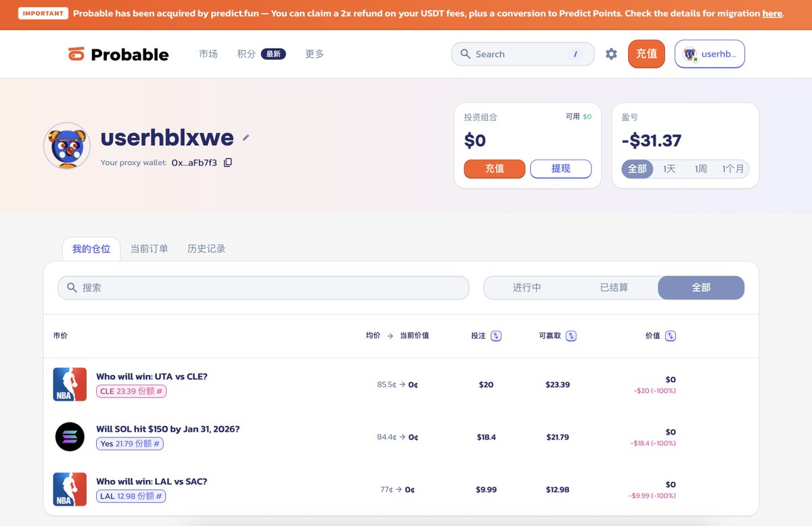Click wallet address 0x...aFb7f3

194,162
